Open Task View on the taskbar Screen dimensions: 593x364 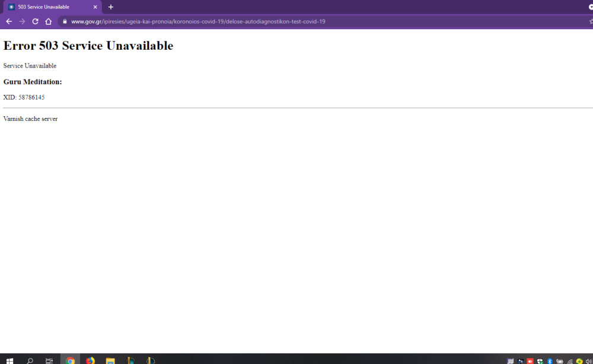tap(49, 360)
